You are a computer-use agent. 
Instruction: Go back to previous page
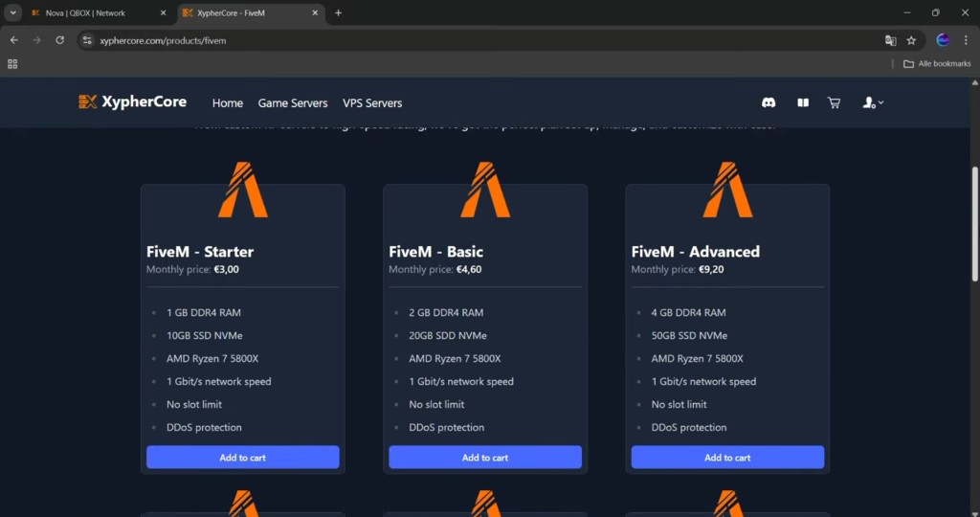click(13, 40)
